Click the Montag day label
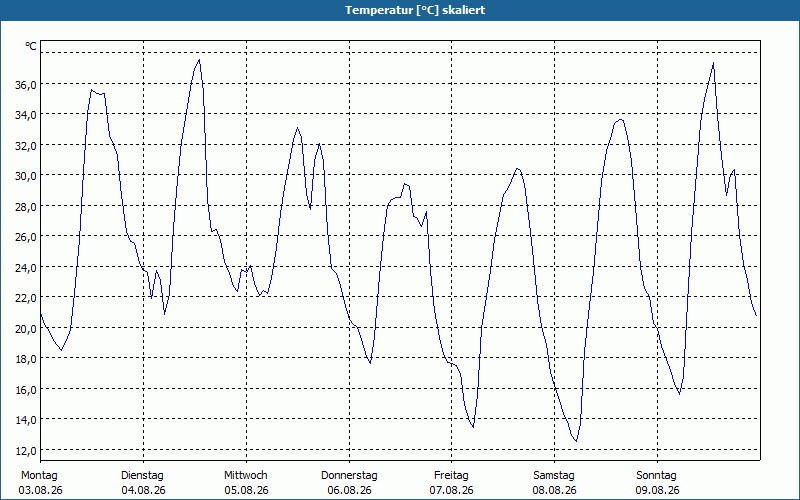800x500 pixels. 39,476
